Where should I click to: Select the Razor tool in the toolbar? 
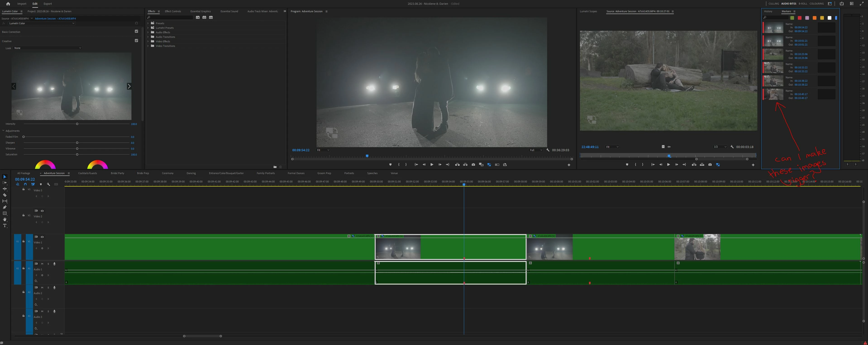(5, 195)
